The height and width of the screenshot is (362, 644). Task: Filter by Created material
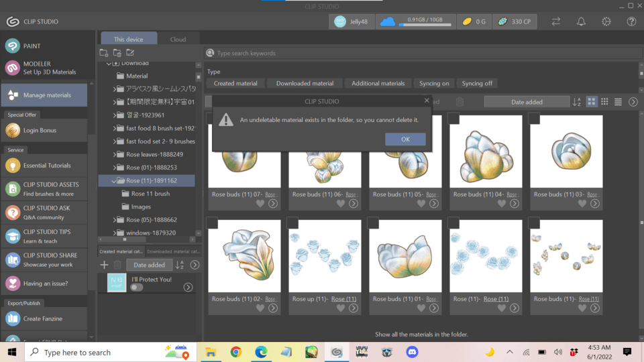[235, 83]
